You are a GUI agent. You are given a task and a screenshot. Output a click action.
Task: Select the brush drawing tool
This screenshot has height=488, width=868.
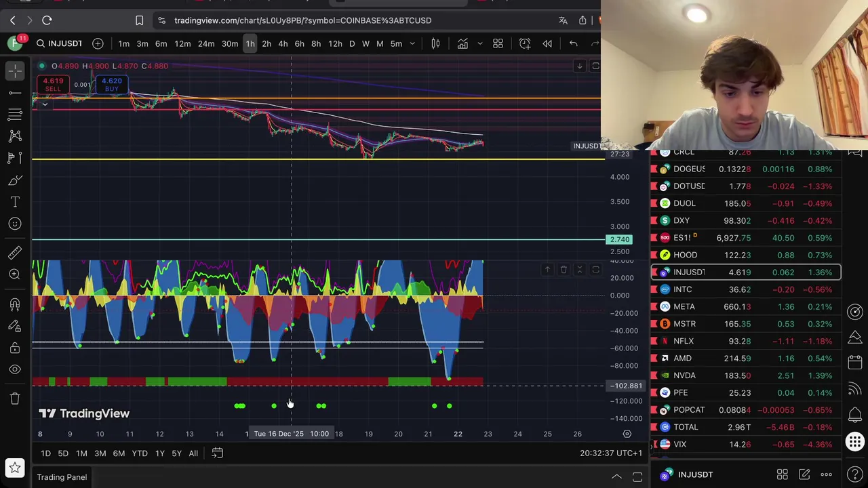(15, 180)
